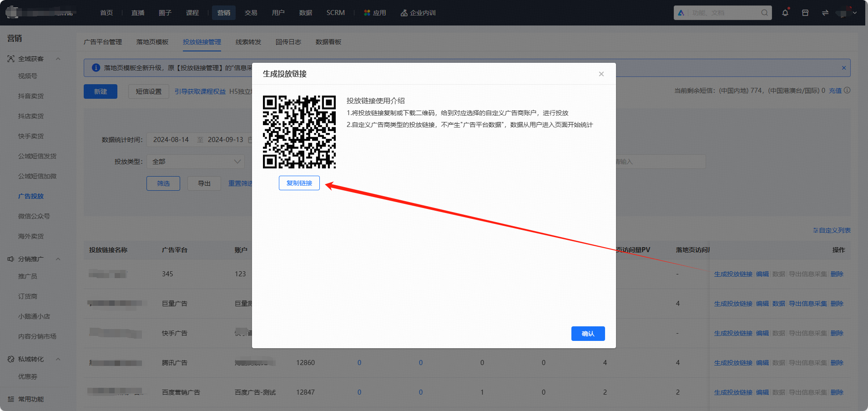Collapse the 分销推广 sidebar group

click(x=58, y=259)
